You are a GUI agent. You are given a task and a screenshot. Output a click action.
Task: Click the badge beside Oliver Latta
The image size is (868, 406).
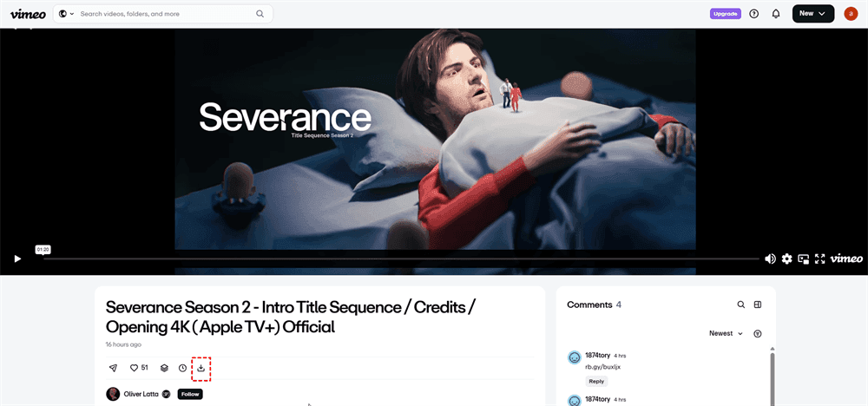coord(166,394)
